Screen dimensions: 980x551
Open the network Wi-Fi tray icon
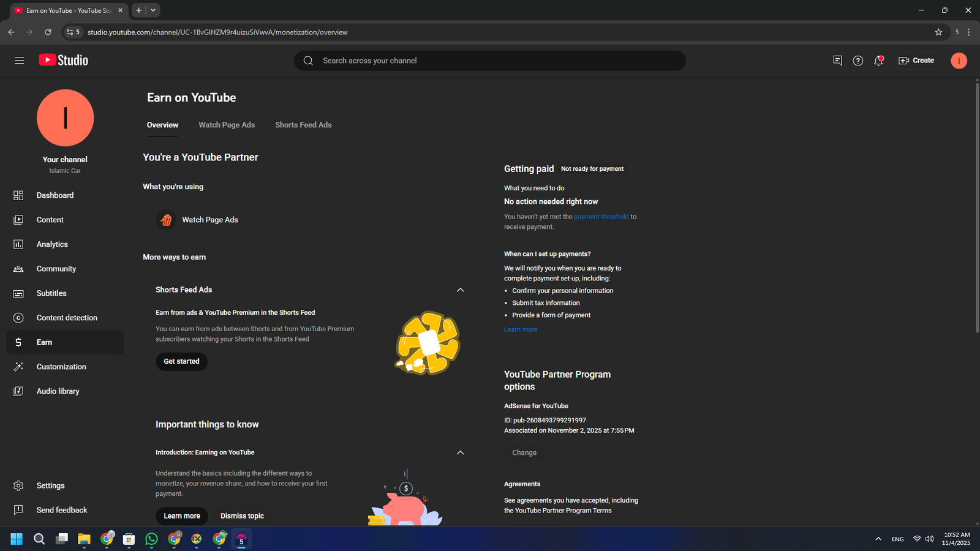coord(917,539)
